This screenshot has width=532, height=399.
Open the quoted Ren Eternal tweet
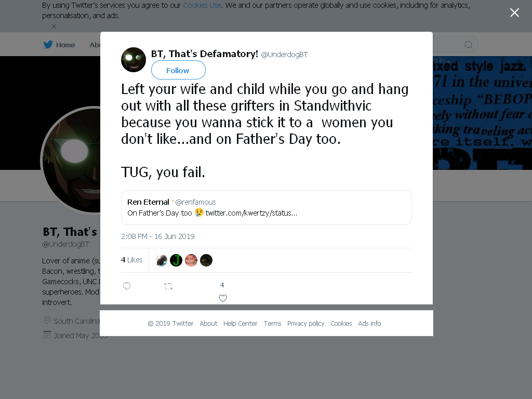pyautogui.click(x=267, y=207)
